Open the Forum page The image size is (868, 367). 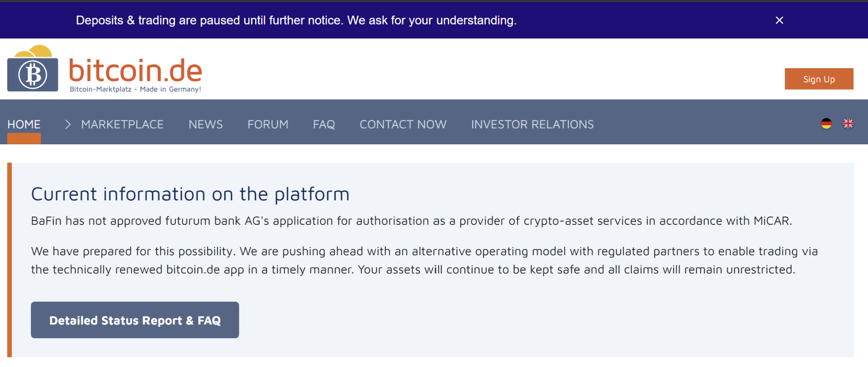tap(268, 124)
